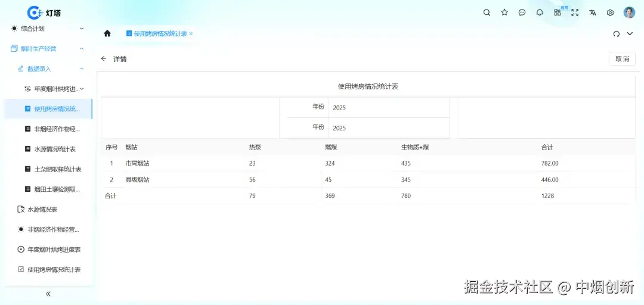Click the 取消 button
This screenshot has height=305, width=644.
[622, 59]
